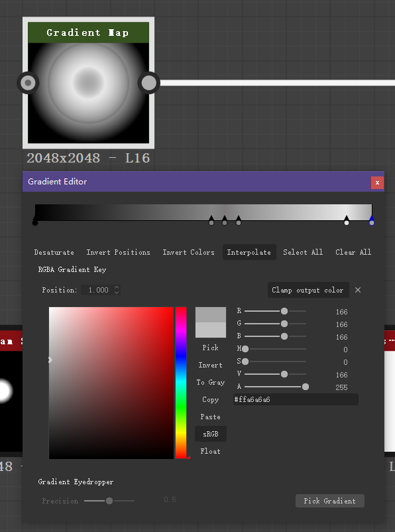Click Invert Positions
The image size is (395, 532).
coord(118,252)
